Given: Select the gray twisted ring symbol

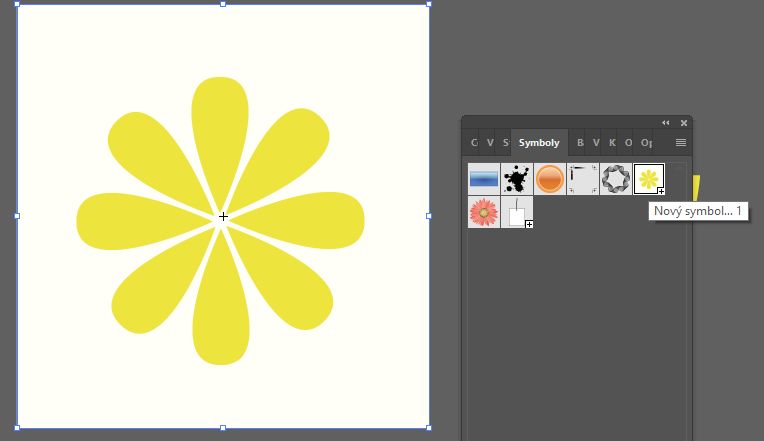Looking at the screenshot, I should coord(616,179).
